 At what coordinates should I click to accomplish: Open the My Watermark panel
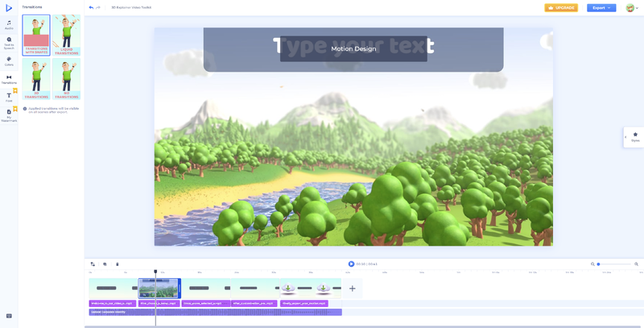[x=9, y=115]
